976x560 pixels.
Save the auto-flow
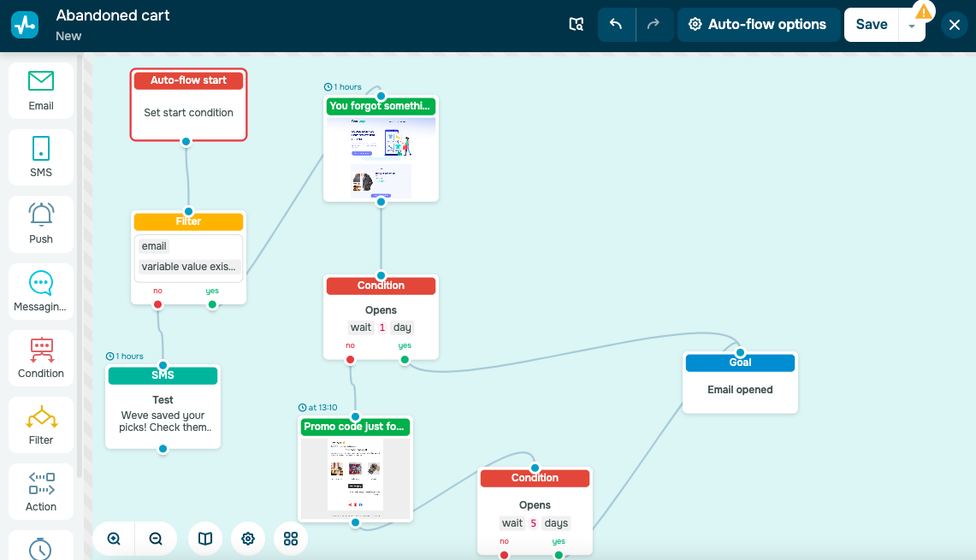point(871,25)
